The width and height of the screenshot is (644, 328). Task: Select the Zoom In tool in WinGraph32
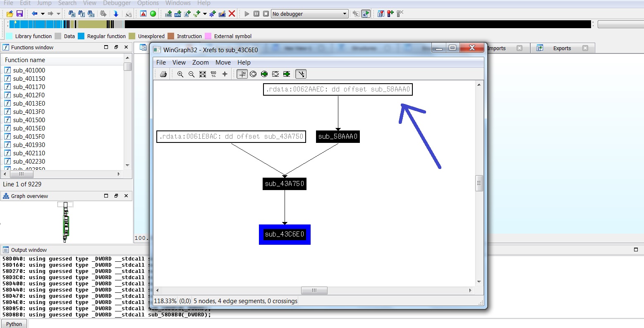click(x=180, y=74)
